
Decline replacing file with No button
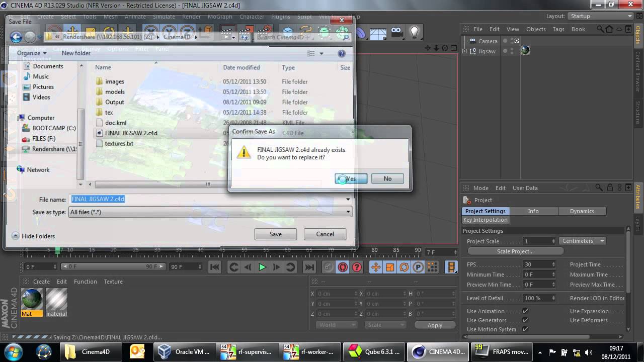(387, 178)
